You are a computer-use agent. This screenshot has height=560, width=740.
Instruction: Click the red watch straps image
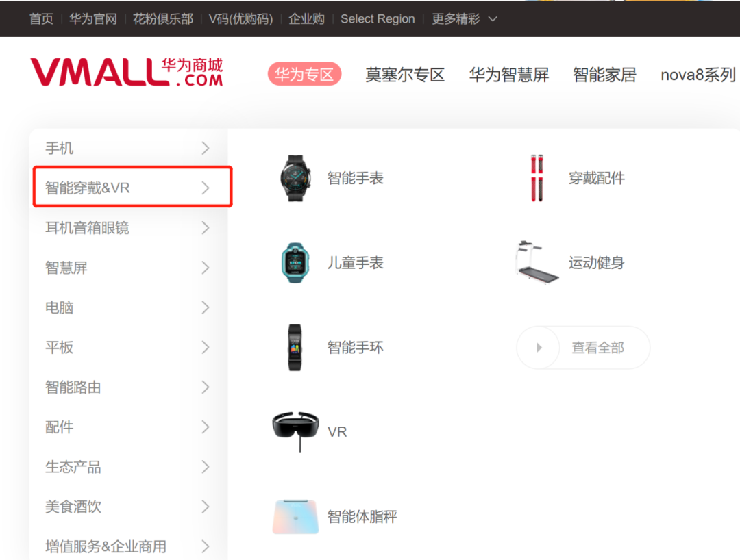(536, 178)
